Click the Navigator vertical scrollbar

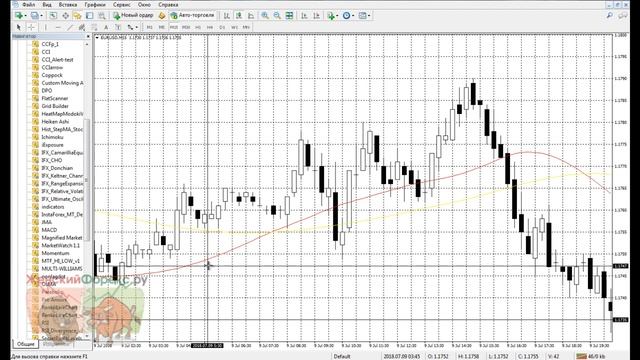point(87,180)
